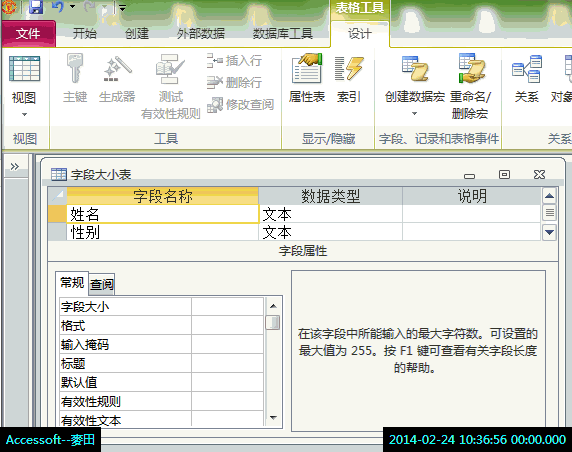Click the row selector for 性别
This screenshot has width=572, height=452.
(x=57, y=232)
